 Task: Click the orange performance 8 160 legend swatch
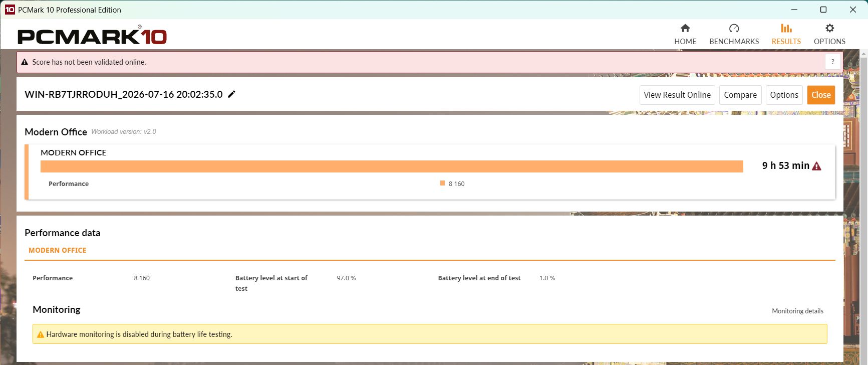click(x=442, y=183)
